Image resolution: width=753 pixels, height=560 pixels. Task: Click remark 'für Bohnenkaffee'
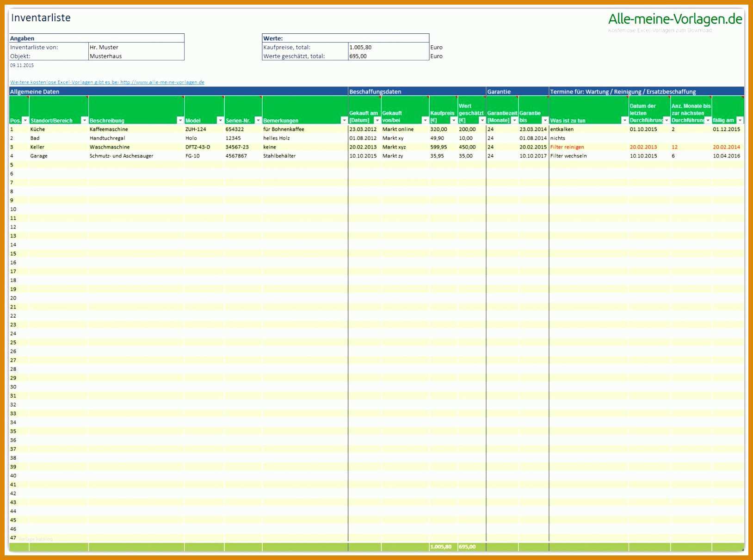305,129
